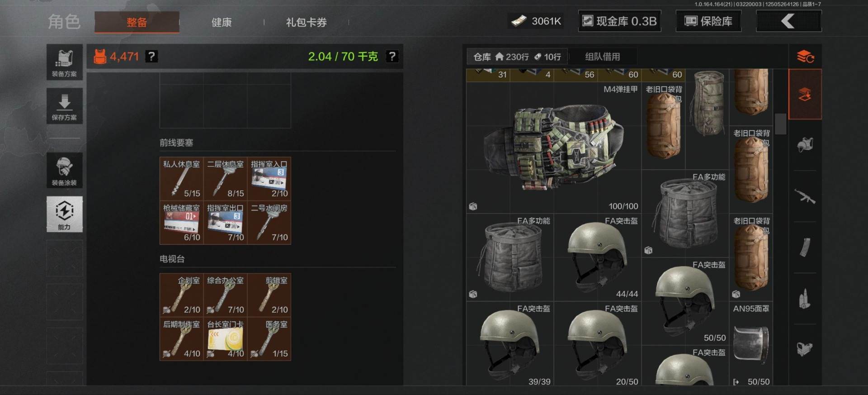Select the 台长室门卡 keycard
Image resolution: width=868 pixels, height=395 pixels.
click(x=225, y=339)
